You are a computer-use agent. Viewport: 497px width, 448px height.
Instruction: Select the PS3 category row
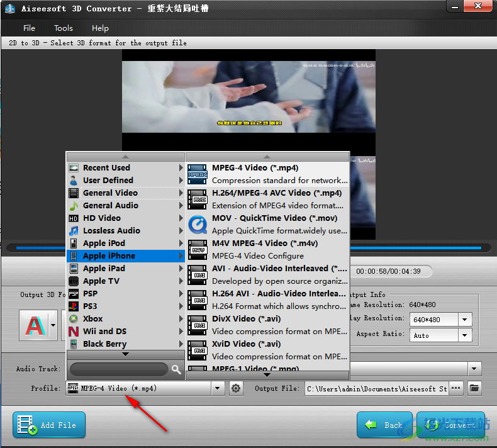pos(126,306)
